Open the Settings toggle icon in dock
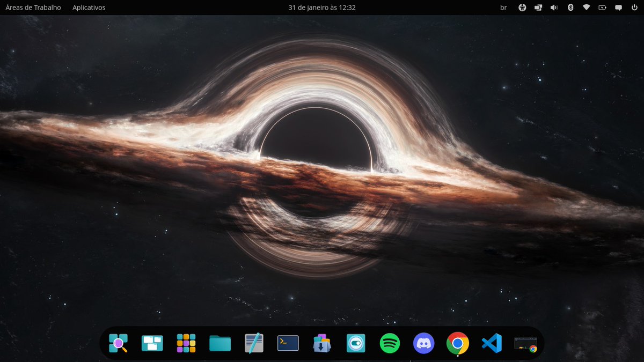Viewport: 644px width, 362px height. tap(356, 343)
